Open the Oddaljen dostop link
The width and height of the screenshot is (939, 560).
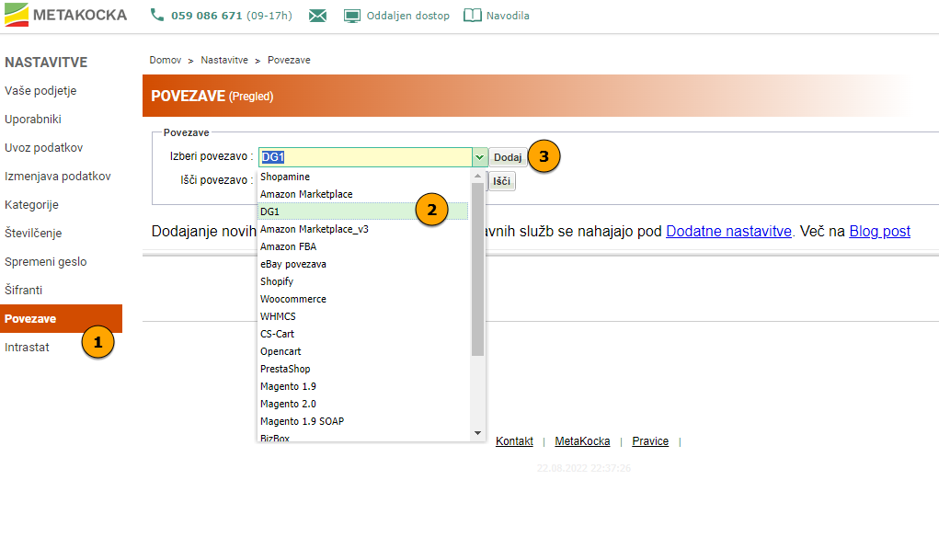pos(407,16)
